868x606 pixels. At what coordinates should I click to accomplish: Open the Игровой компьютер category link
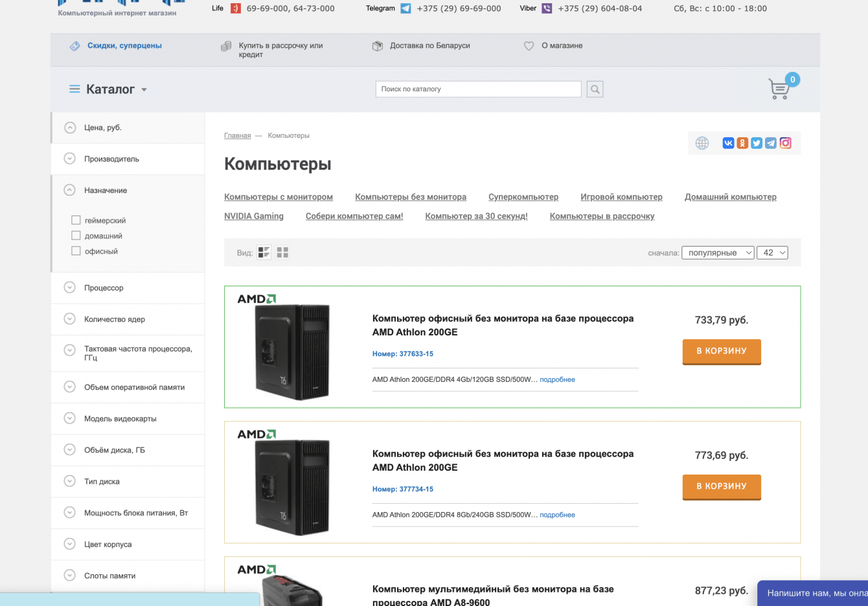(x=621, y=197)
